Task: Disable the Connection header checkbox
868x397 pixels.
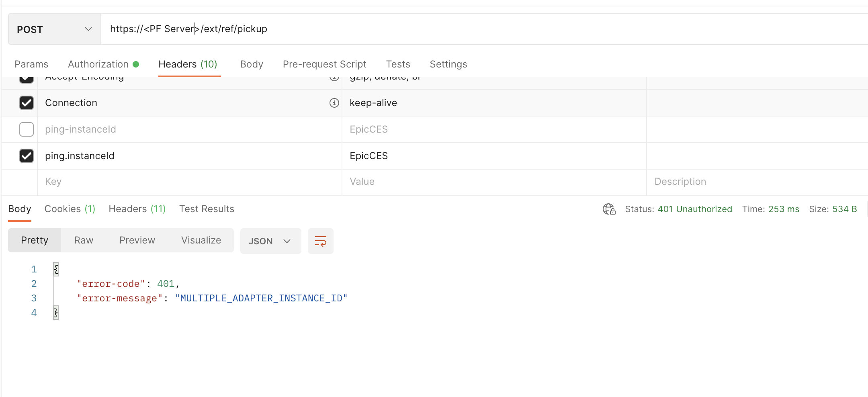Action: [x=26, y=103]
